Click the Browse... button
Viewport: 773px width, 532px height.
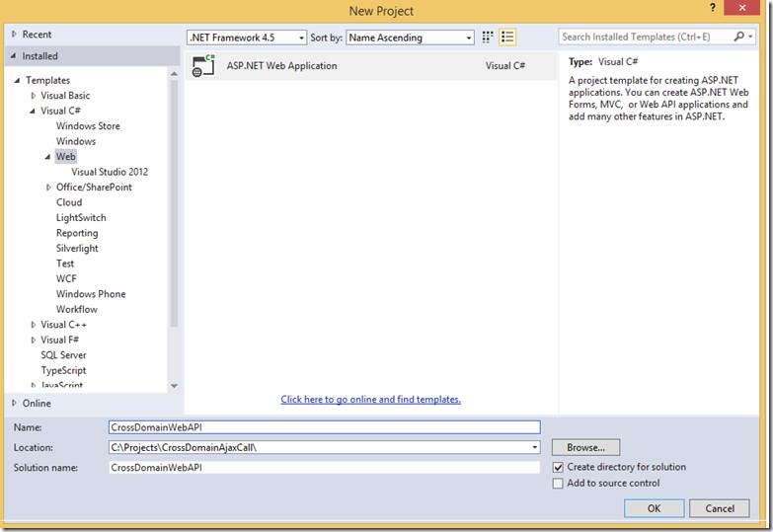(585, 447)
